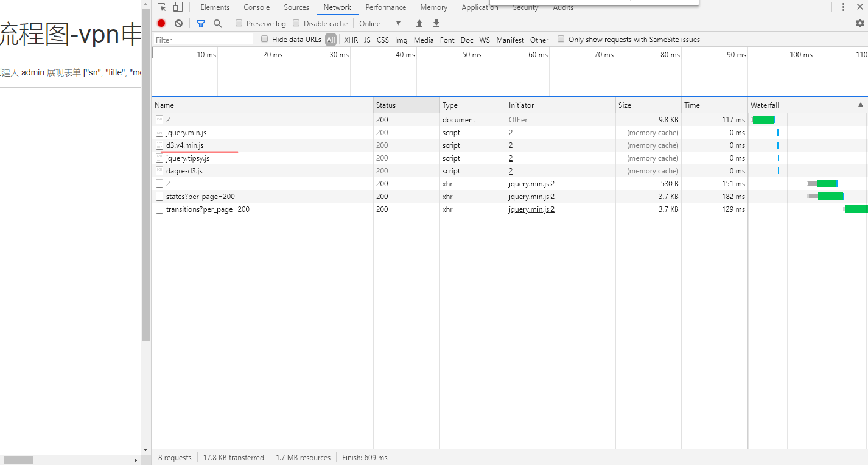Viewport: 868px width, 465px height.
Task: Check Hide data URLs option
Action: point(265,39)
